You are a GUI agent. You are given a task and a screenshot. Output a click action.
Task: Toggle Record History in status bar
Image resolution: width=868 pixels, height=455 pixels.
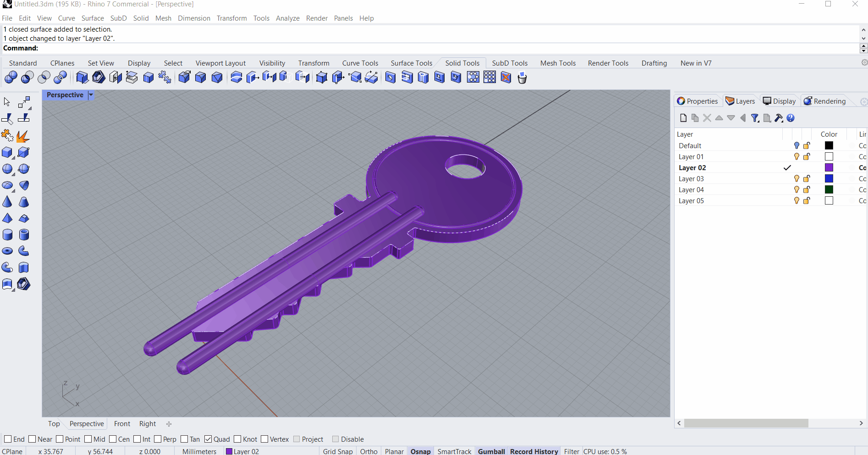534,451
